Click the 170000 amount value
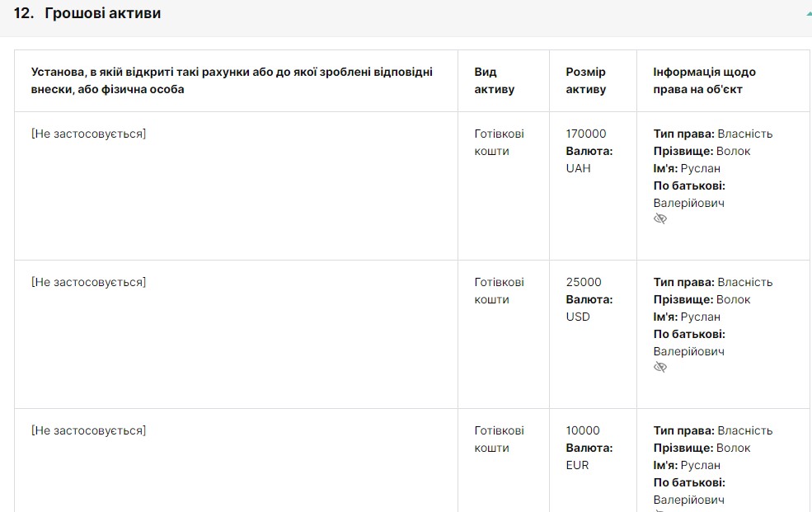Viewport: 812px width, 512px height. pos(586,134)
